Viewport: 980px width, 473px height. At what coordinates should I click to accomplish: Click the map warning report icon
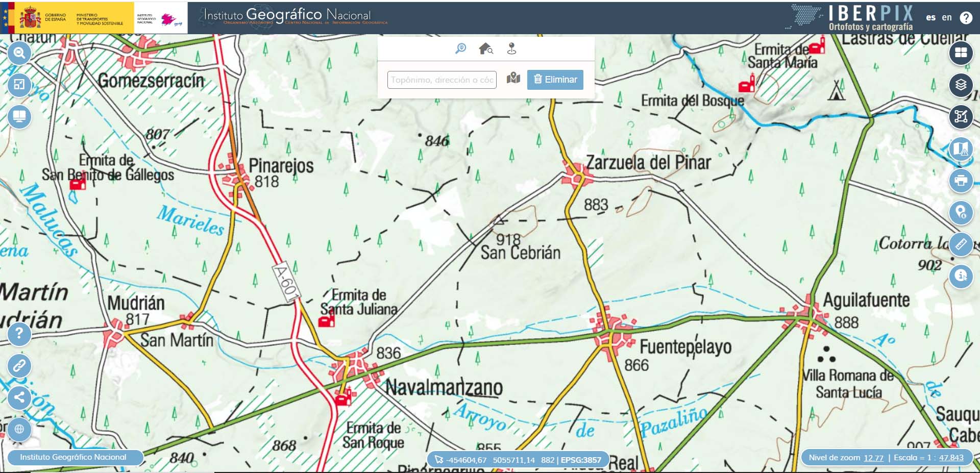click(x=961, y=149)
